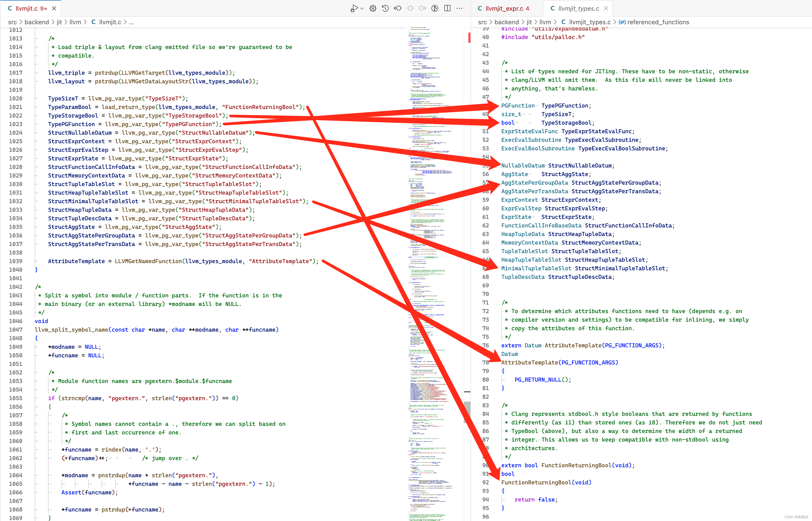Click the go to next commit arrow-circle icon
This screenshot has height=521, width=812.
click(x=422, y=9)
